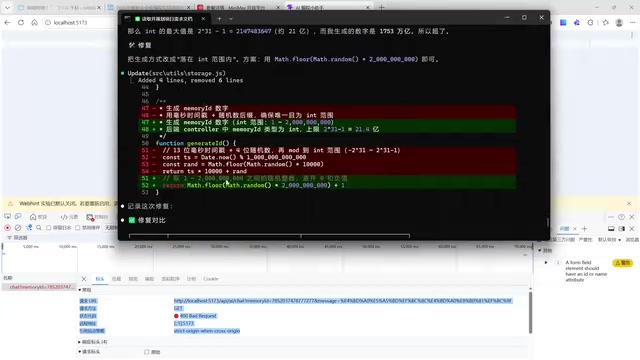This screenshot has width=640, height=360.
Task: Select the chat?memoryId request row
Action: [40, 287]
